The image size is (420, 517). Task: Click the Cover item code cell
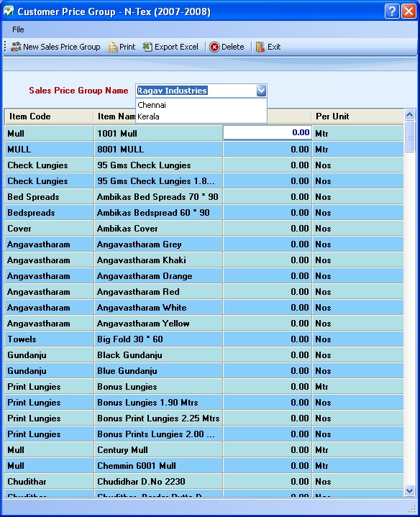[49, 229]
